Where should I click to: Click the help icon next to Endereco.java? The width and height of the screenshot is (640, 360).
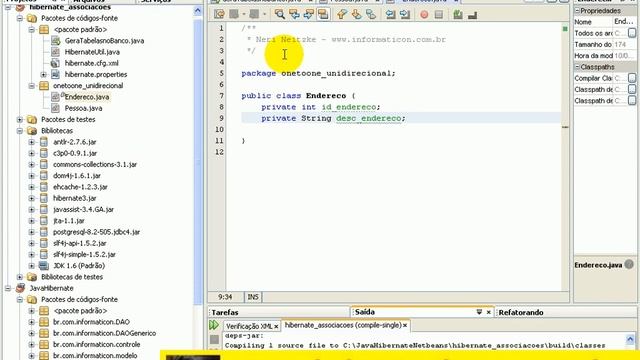(x=629, y=264)
